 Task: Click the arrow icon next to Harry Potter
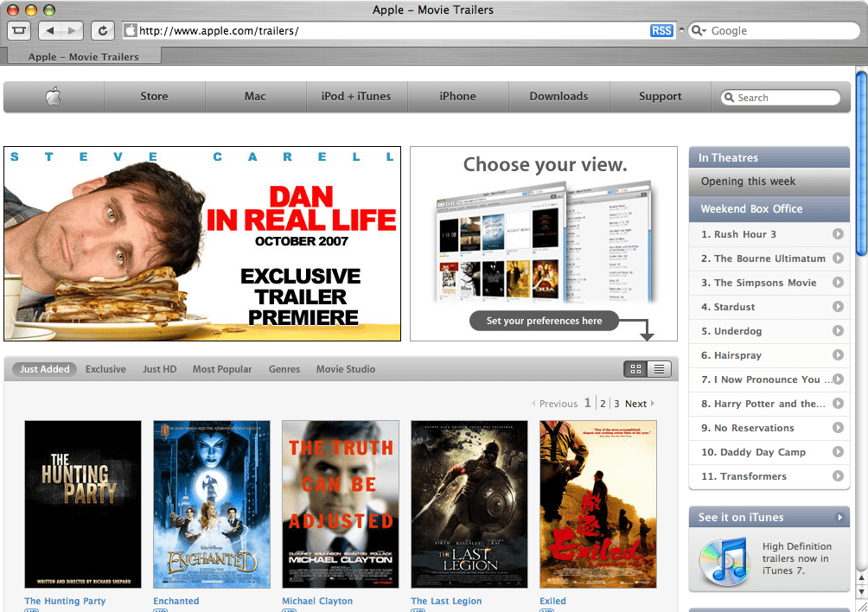pos(838,404)
